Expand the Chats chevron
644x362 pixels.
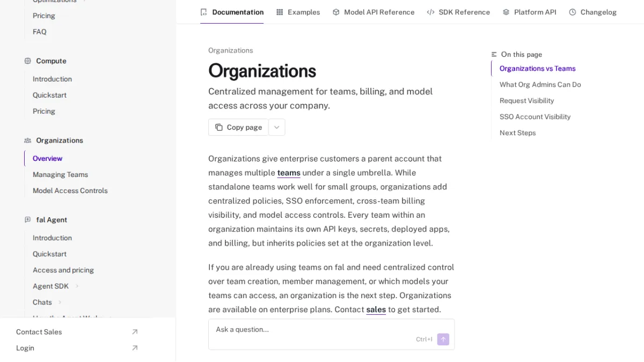(x=60, y=302)
